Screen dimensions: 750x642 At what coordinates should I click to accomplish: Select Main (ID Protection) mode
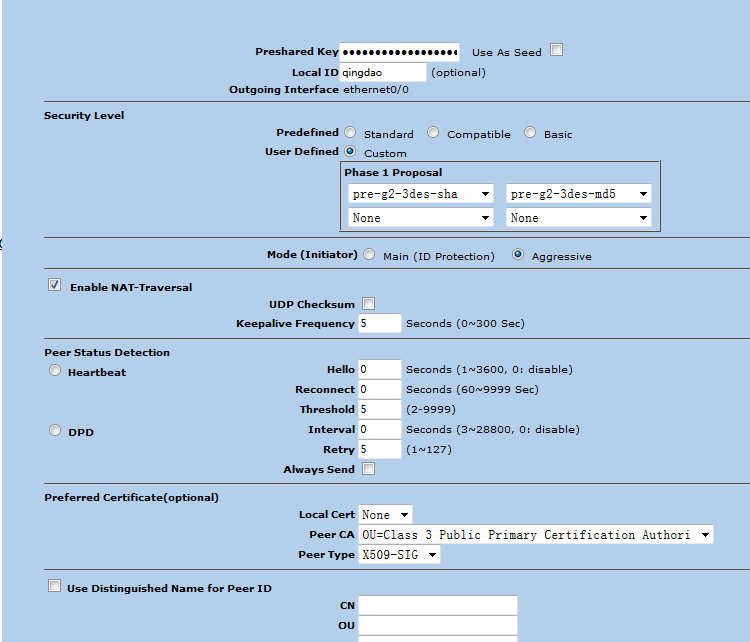[x=369, y=254]
